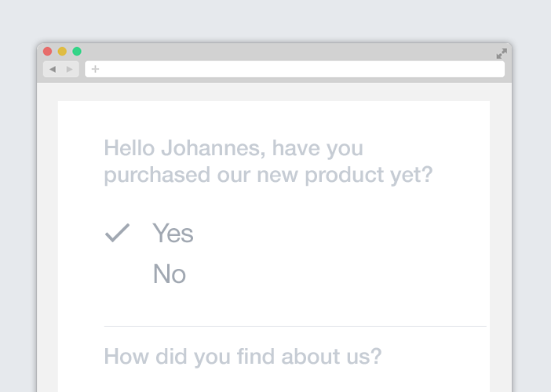Toggle fullscreen with the diagonal arrows icon

point(502,53)
